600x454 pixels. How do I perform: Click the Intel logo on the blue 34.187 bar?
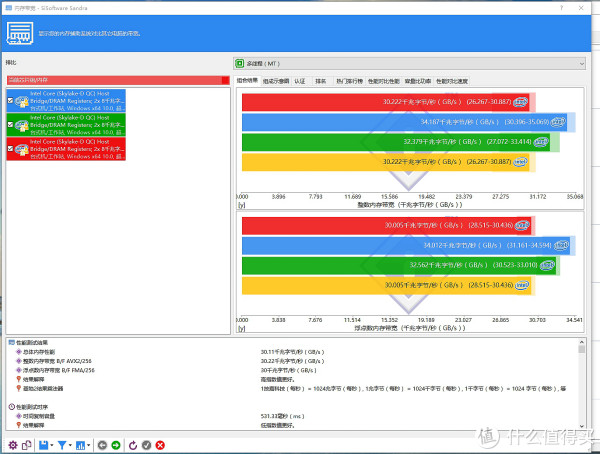[558, 122]
